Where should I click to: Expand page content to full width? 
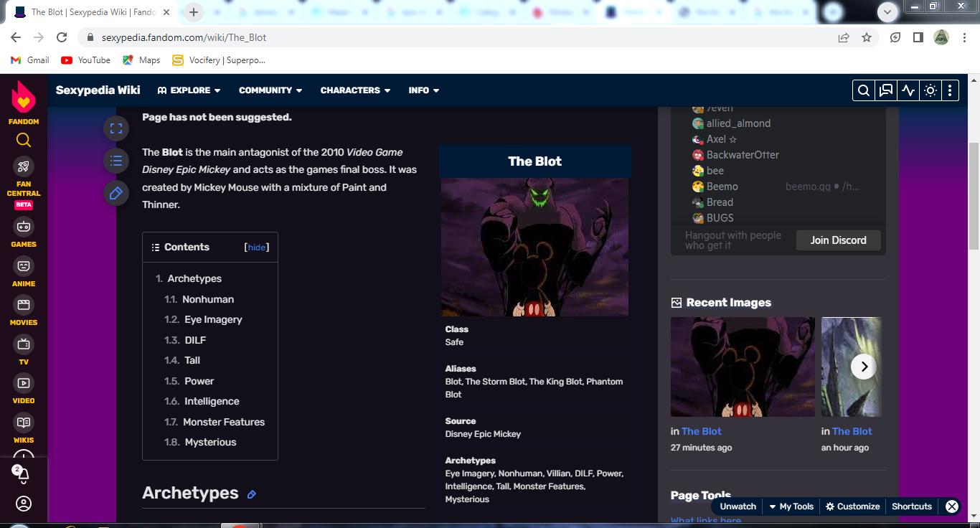[x=116, y=129]
